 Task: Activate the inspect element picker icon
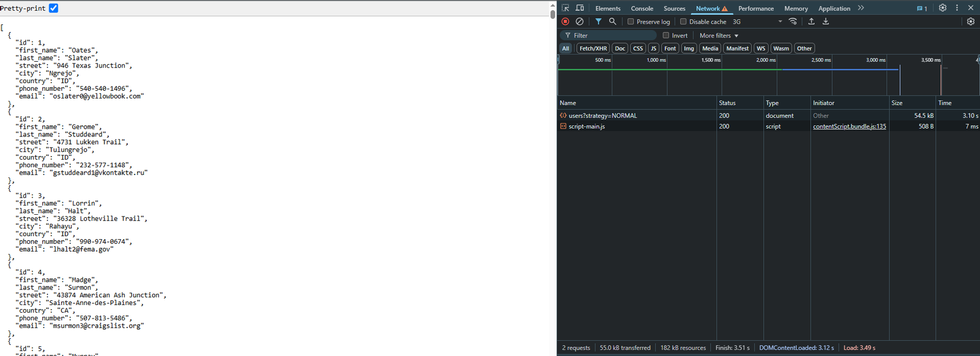(565, 8)
